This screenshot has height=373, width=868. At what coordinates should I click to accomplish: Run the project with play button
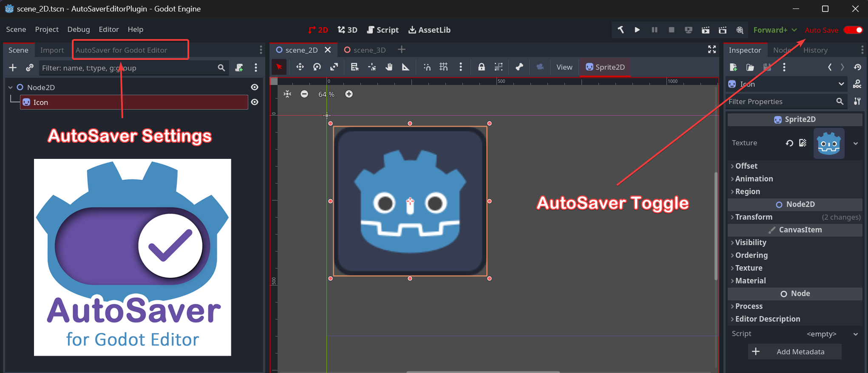tap(637, 30)
